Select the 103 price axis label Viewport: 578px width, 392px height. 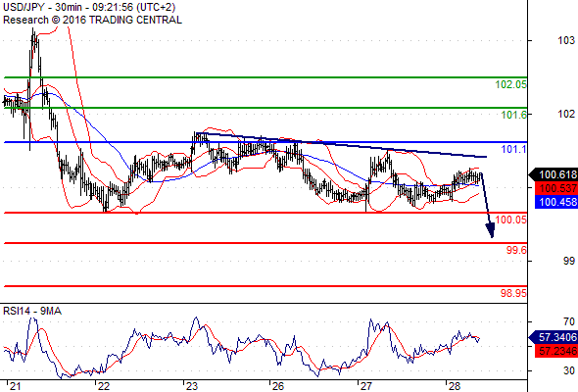[566, 40]
